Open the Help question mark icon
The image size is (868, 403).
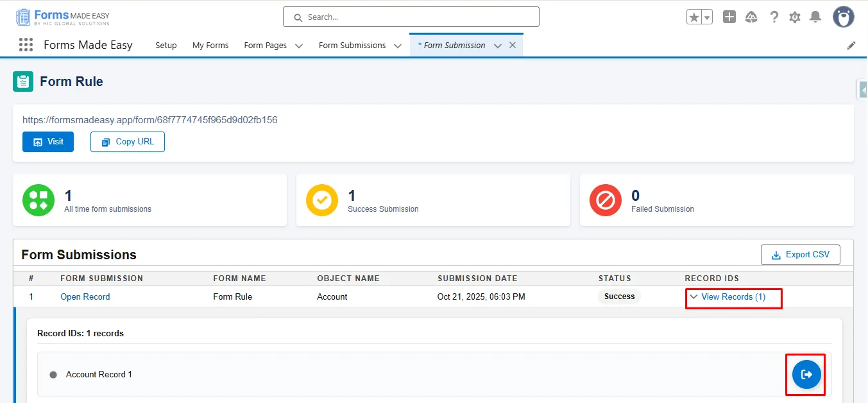pyautogui.click(x=774, y=17)
